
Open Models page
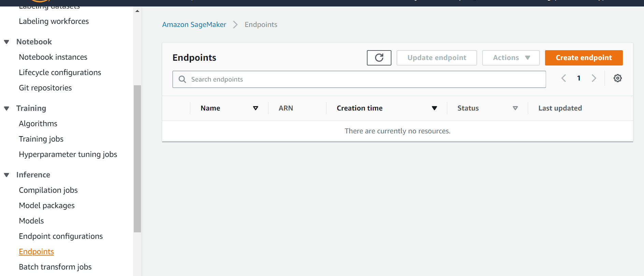tap(31, 221)
